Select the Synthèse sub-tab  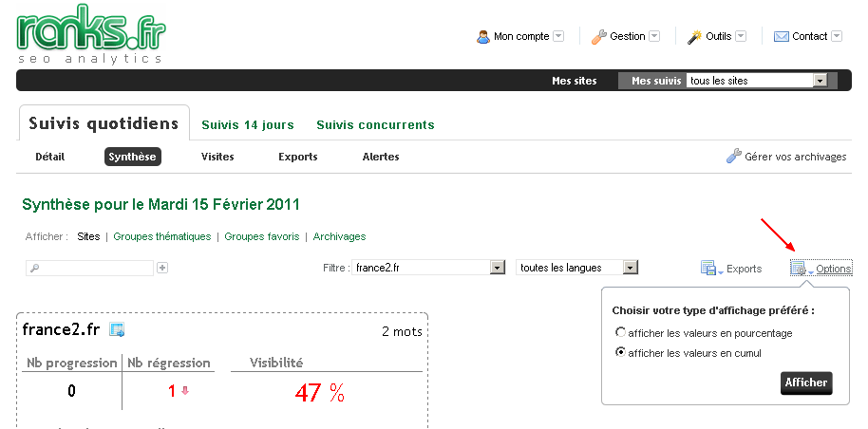tap(132, 157)
